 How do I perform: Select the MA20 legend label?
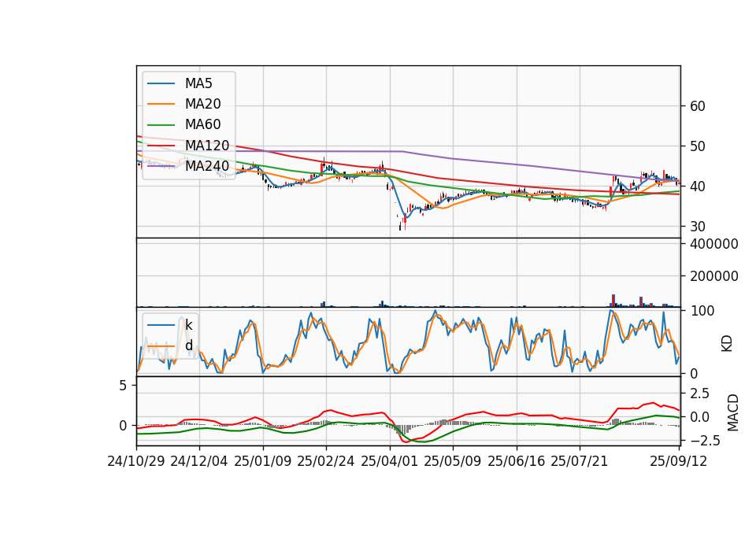(202, 104)
